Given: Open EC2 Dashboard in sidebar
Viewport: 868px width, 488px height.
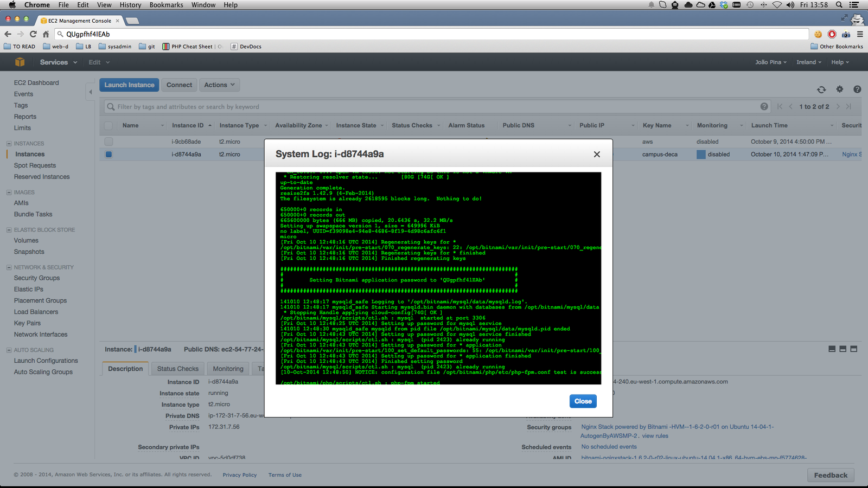Looking at the screenshot, I should 36,83.
